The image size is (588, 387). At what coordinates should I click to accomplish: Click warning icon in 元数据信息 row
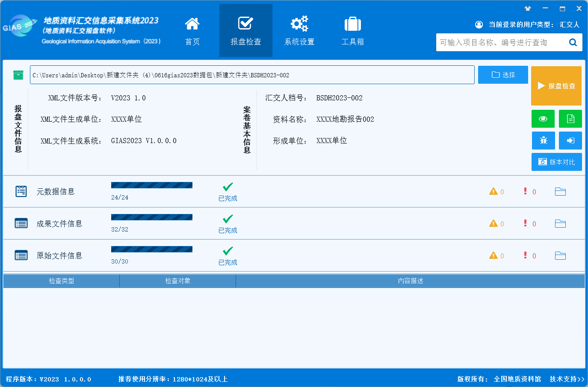pos(493,191)
